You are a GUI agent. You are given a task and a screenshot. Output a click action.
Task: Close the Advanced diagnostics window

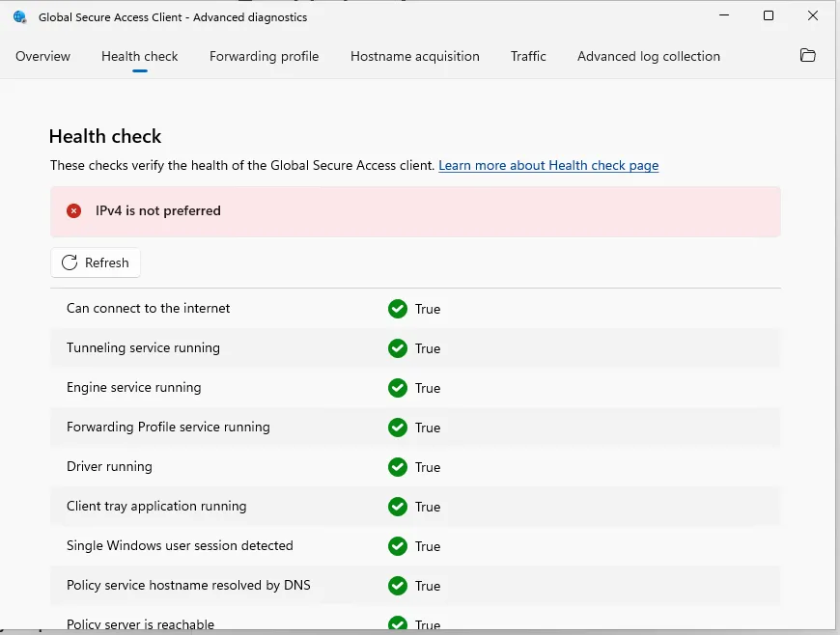[x=813, y=15]
